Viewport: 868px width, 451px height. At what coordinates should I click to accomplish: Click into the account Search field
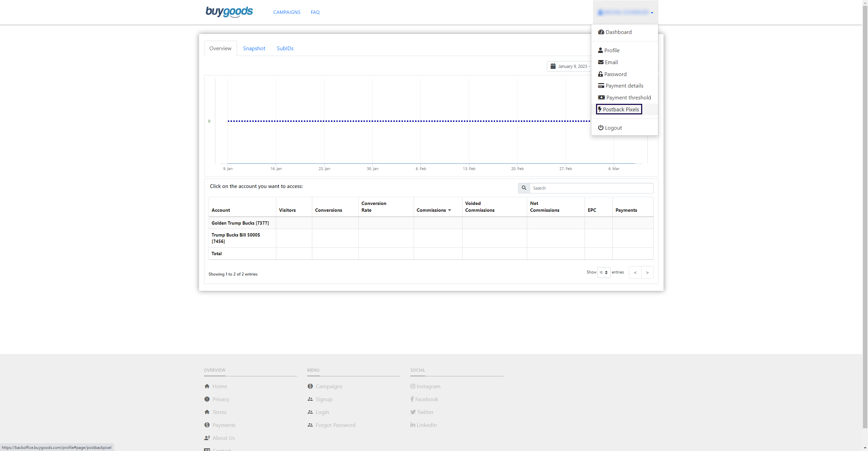click(x=591, y=188)
